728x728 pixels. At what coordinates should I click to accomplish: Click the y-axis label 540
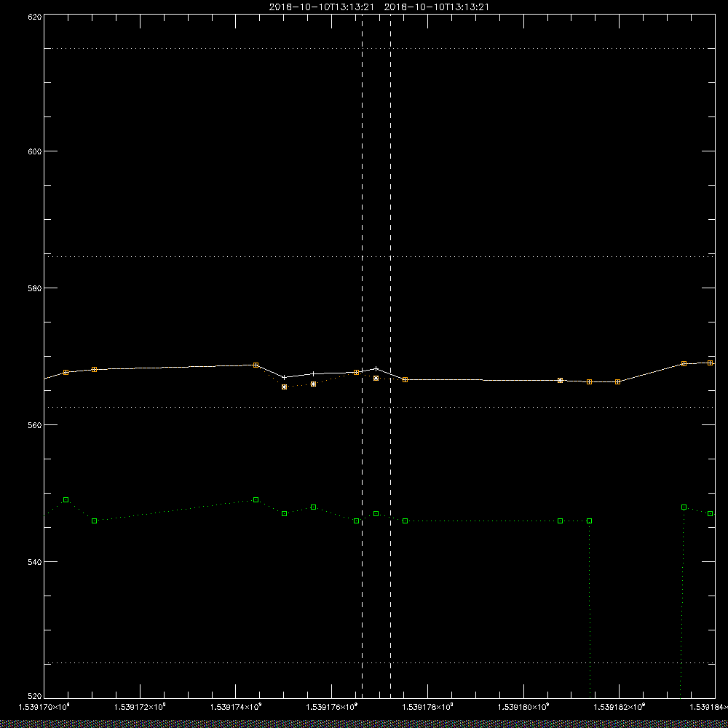click(35, 562)
